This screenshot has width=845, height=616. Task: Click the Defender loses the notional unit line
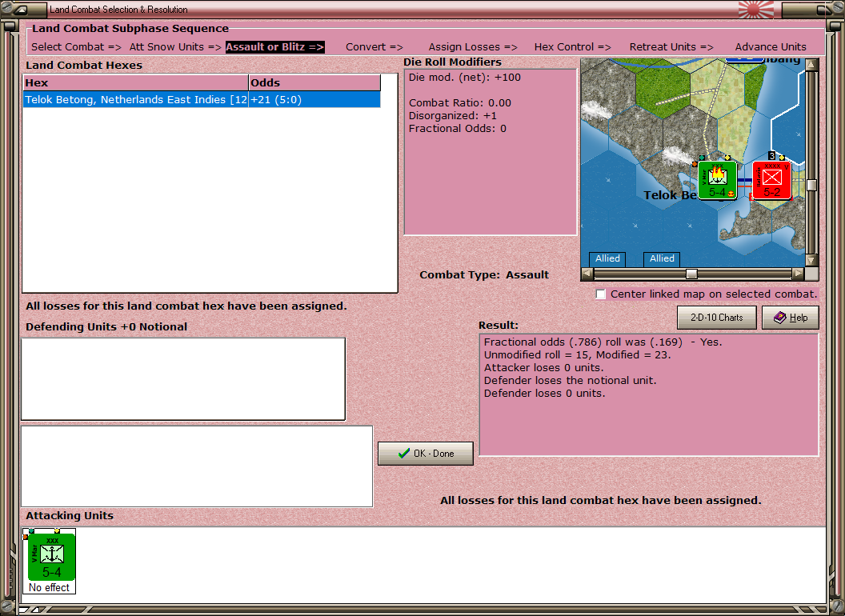coord(570,380)
